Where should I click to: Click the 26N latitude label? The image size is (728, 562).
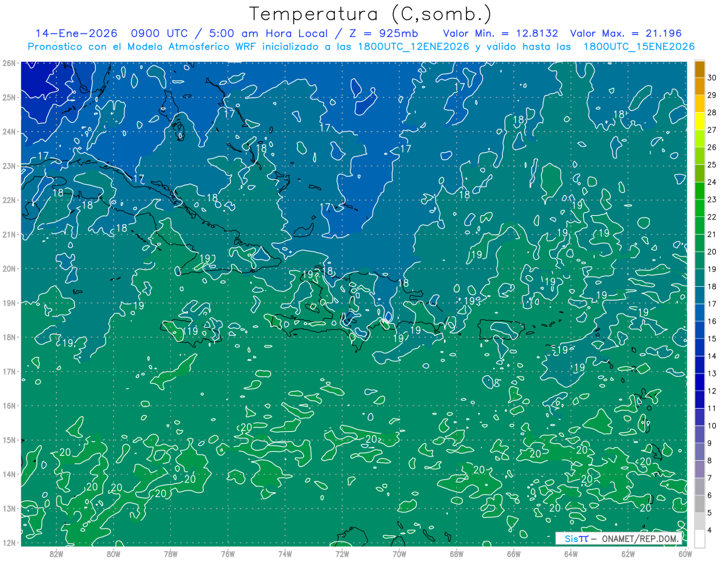click(x=8, y=63)
